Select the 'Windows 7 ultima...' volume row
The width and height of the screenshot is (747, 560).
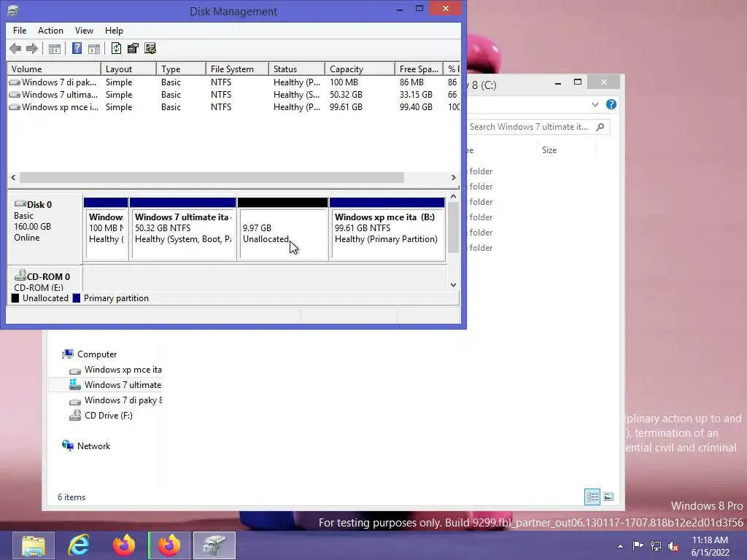(x=233, y=94)
